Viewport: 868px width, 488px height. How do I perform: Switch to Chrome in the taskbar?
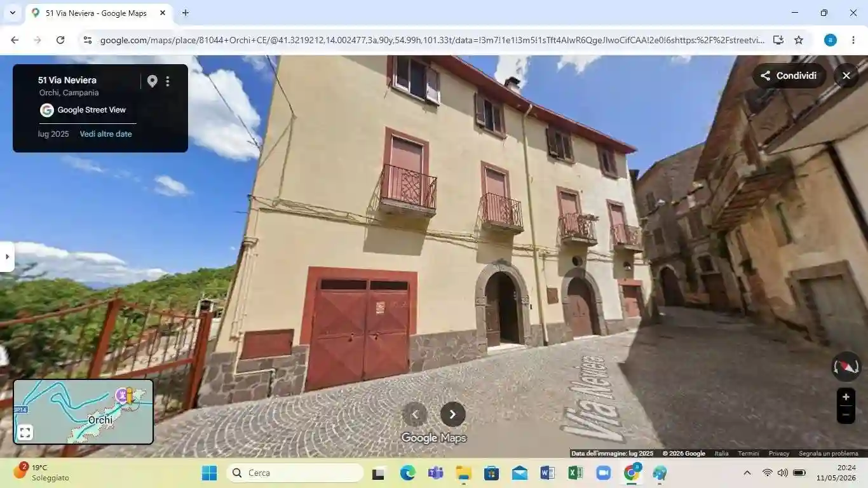click(632, 473)
